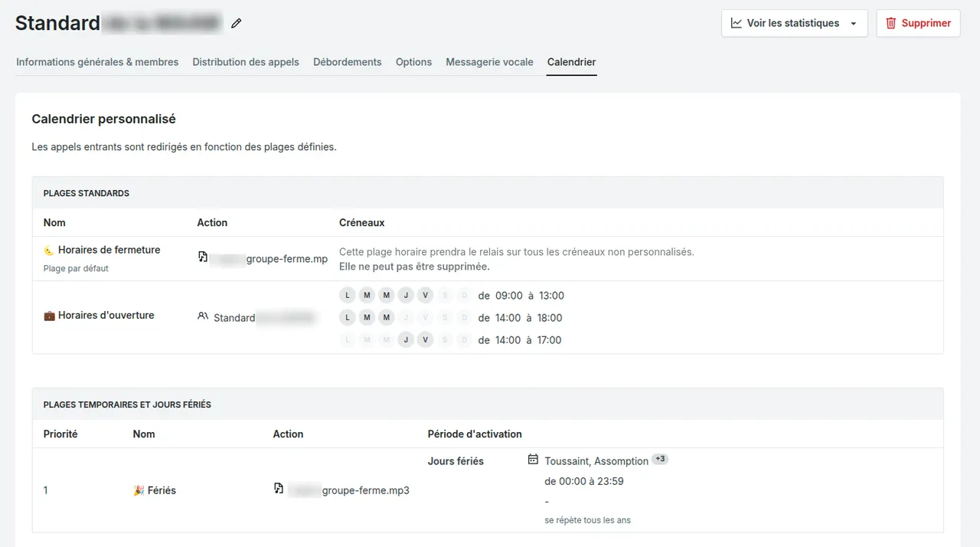Click the group icon next to Standard action
The width and height of the screenshot is (980, 547).
point(203,316)
